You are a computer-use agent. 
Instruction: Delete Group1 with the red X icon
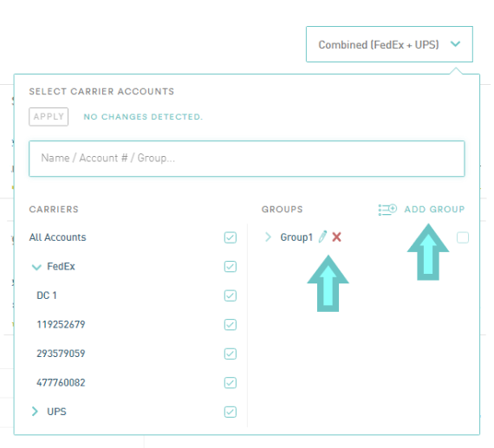336,237
